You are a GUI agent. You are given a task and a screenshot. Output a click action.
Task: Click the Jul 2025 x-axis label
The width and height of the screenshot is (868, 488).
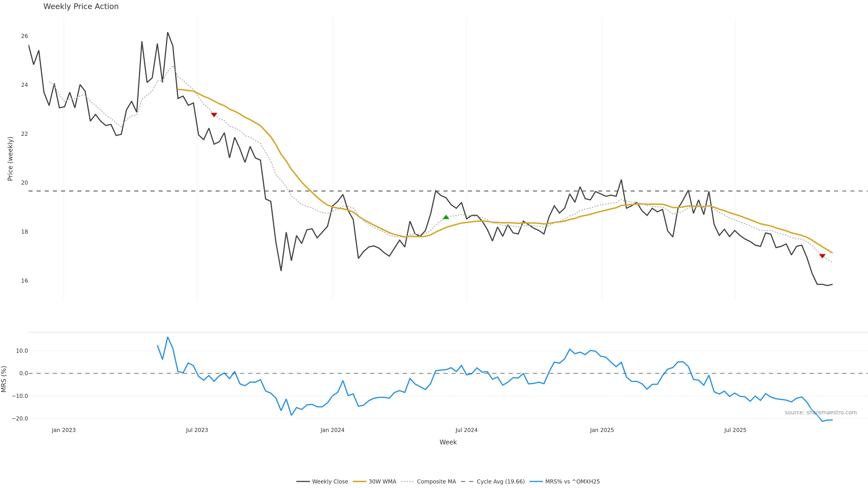tap(735, 430)
